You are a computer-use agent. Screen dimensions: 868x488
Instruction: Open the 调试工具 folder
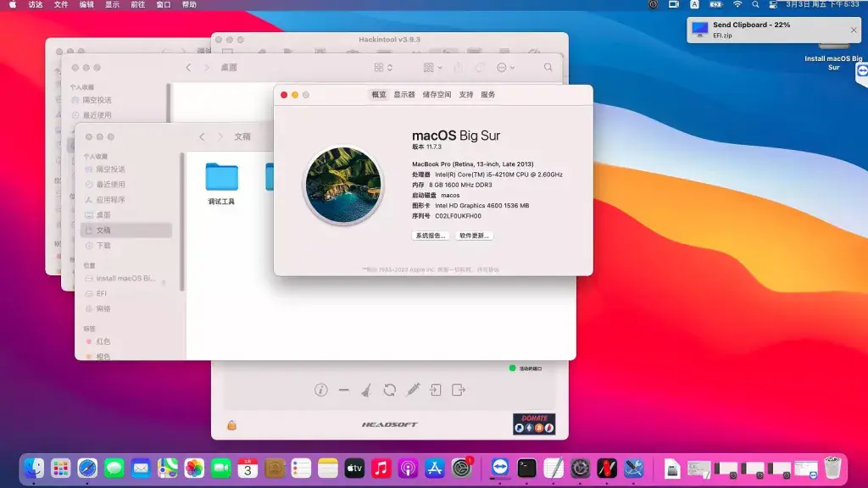point(221,184)
